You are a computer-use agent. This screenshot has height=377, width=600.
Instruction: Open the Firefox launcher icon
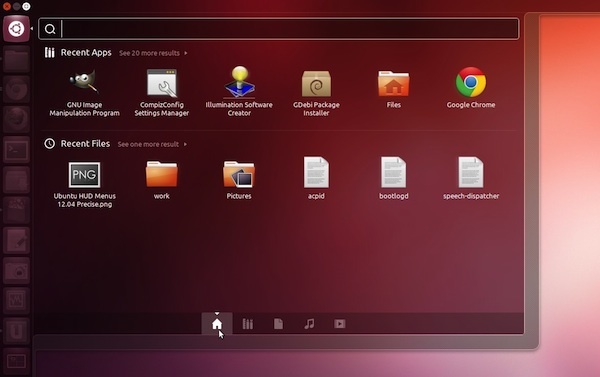coord(16,119)
